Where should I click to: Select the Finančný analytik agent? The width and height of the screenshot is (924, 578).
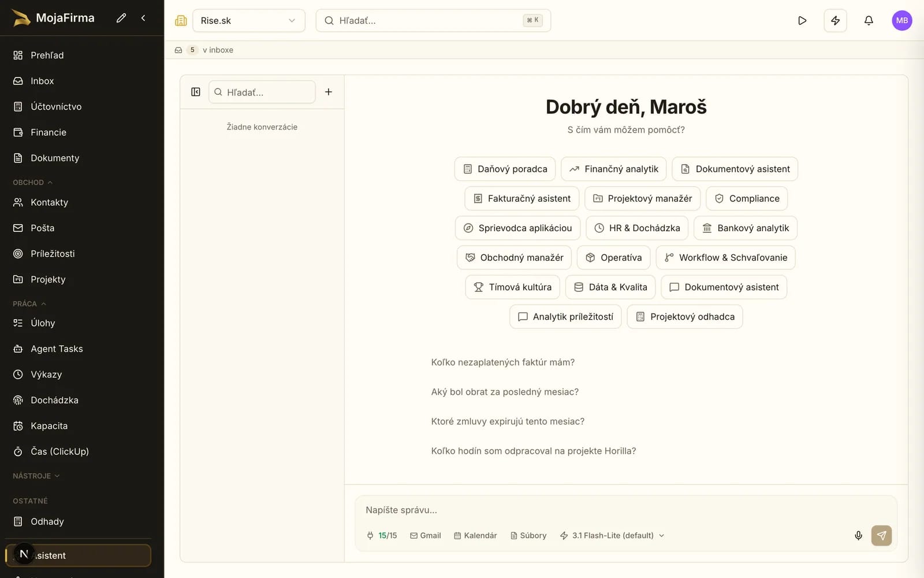[613, 169]
